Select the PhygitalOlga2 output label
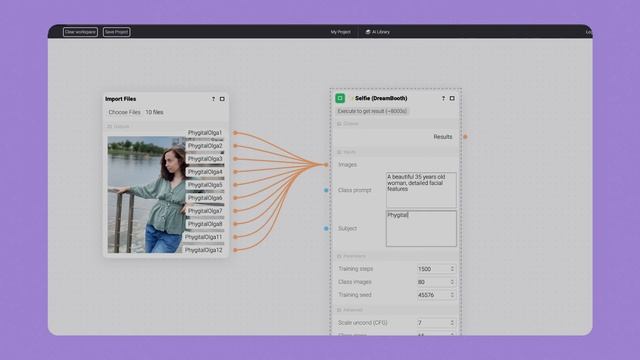 (x=205, y=146)
